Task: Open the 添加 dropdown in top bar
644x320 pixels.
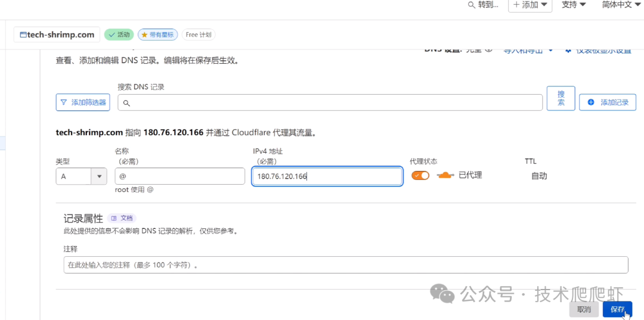Action: point(530,5)
